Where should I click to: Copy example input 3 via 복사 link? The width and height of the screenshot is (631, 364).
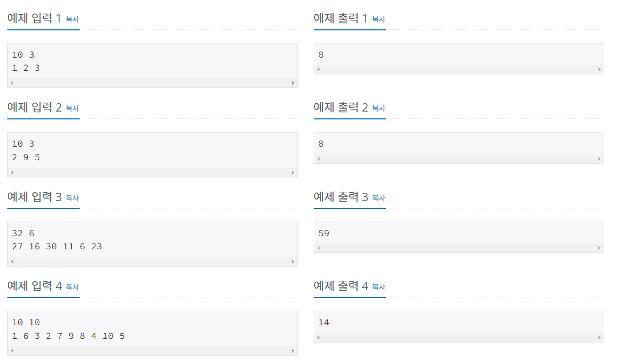pos(72,198)
